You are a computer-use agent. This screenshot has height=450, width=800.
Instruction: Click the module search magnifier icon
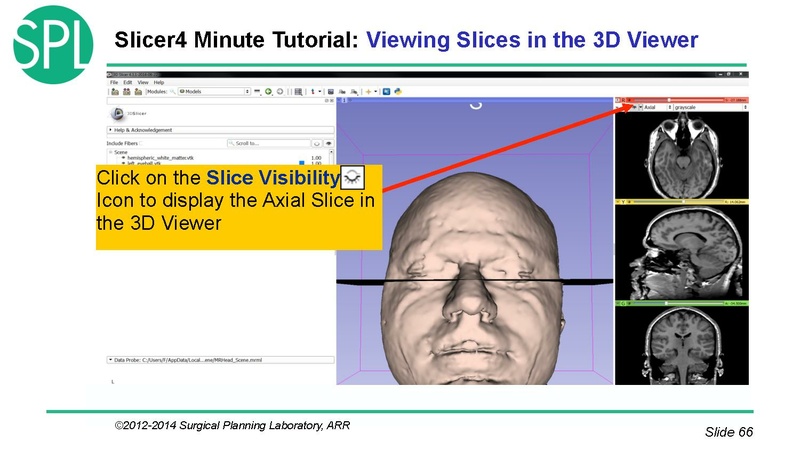[173, 92]
